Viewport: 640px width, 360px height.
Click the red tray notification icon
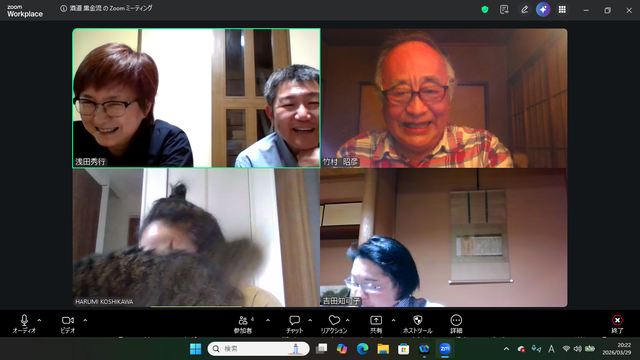(521, 349)
